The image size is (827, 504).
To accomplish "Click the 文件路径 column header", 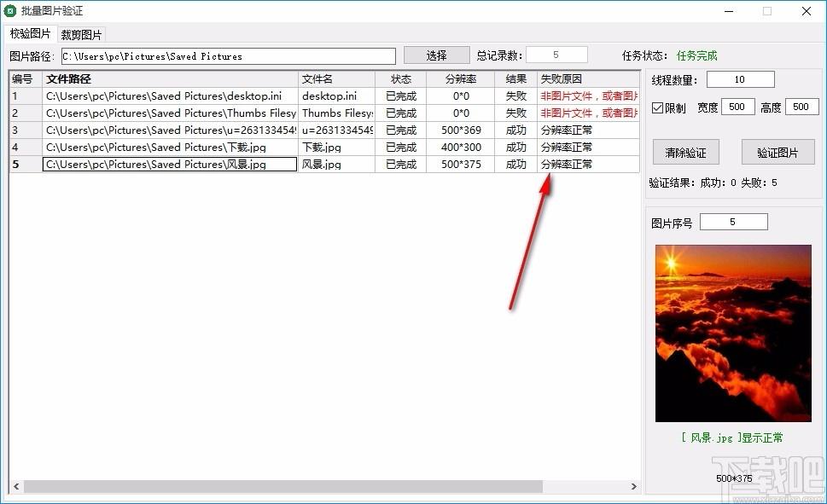I will [170, 79].
